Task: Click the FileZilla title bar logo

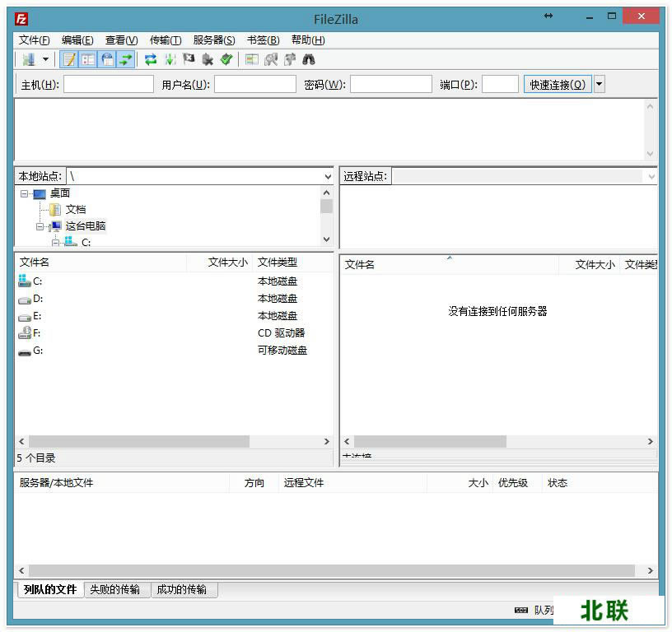Action: [x=21, y=19]
